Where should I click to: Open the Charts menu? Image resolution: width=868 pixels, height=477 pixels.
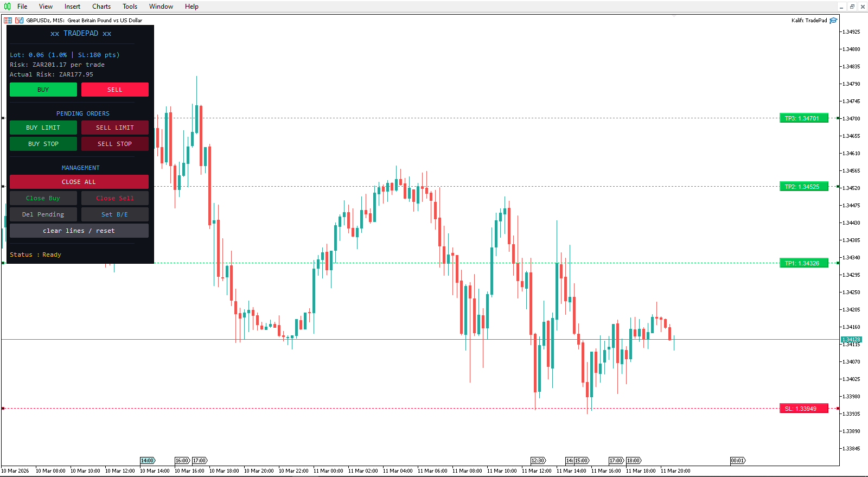point(101,7)
